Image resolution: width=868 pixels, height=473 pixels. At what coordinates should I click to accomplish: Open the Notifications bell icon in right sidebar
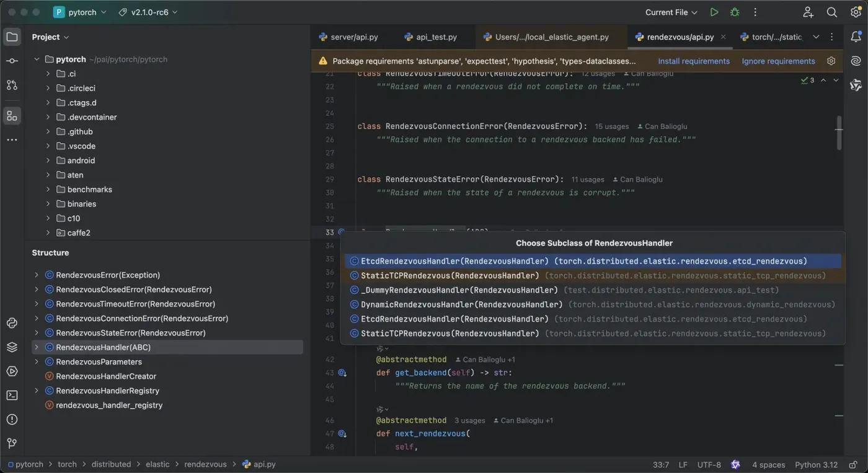click(856, 37)
